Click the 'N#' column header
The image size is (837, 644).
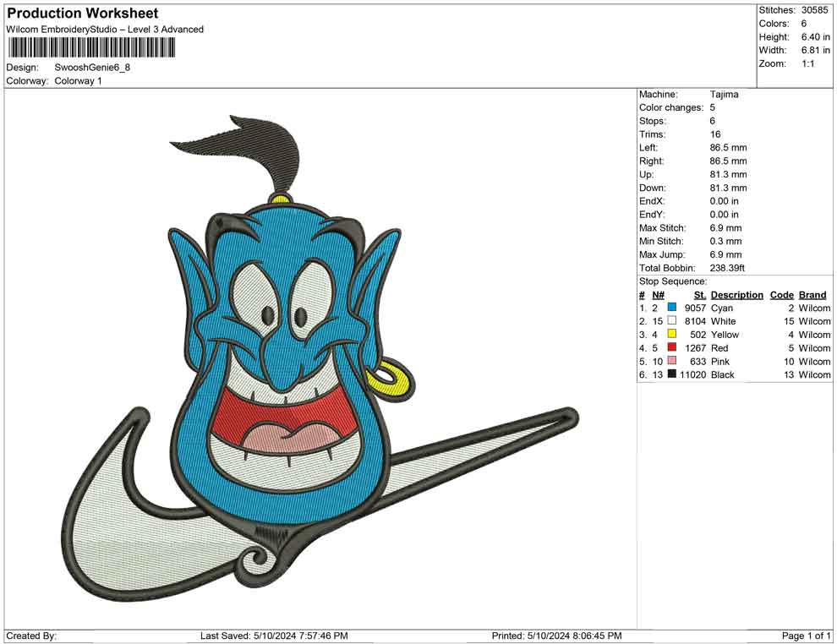click(x=658, y=295)
